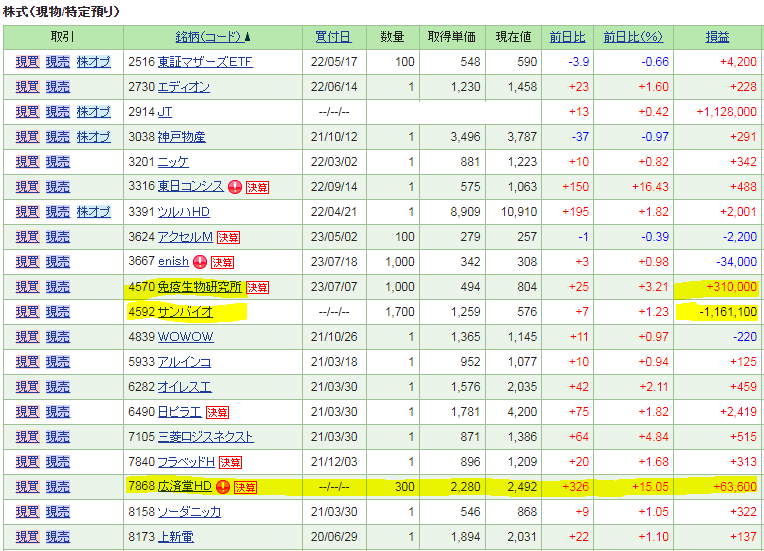Click 現売 for 2914 JT

coord(57,112)
